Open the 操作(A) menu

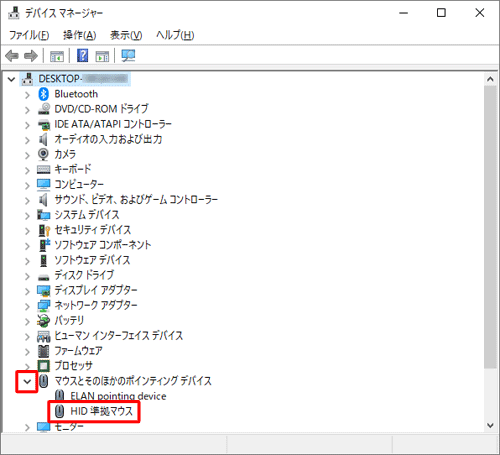(80, 35)
